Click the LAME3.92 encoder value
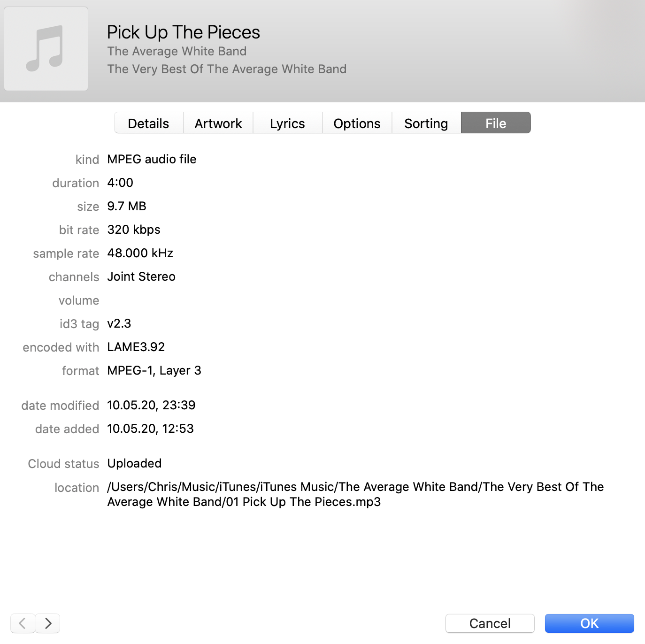This screenshot has width=645, height=644. (136, 347)
